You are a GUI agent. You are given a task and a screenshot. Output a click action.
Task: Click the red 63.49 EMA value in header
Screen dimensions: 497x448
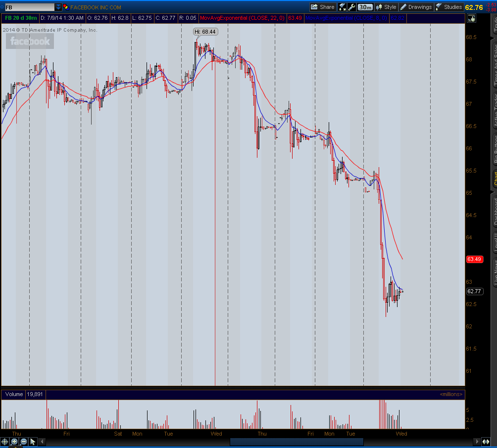tap(295, 18)
